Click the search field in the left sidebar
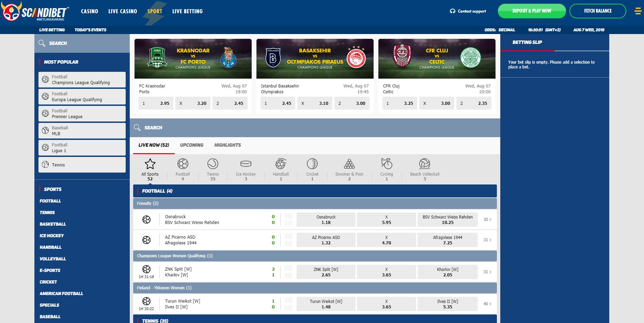Viewport: 644px width, 323px height. (x=82, y=43)
